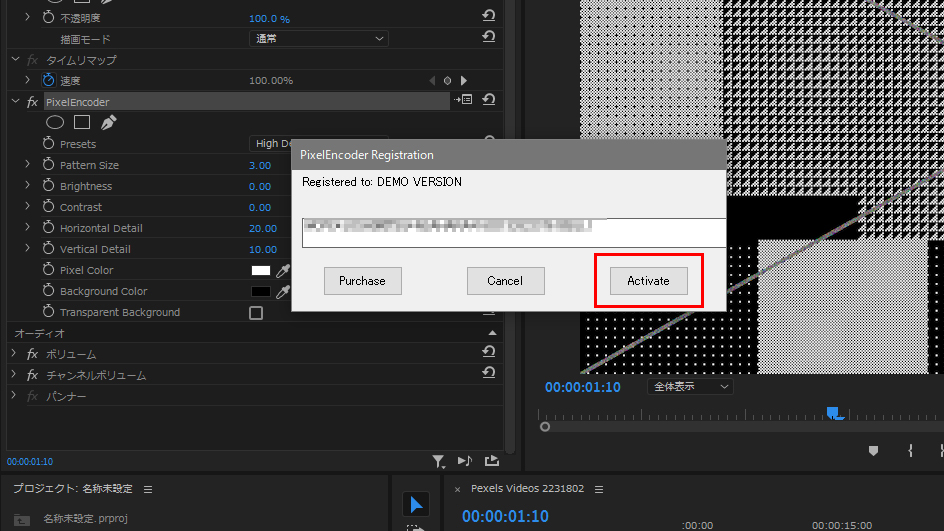Collapse the タイムリマップ effect
This screenshot has height=531, width=944.
[15, 59]
